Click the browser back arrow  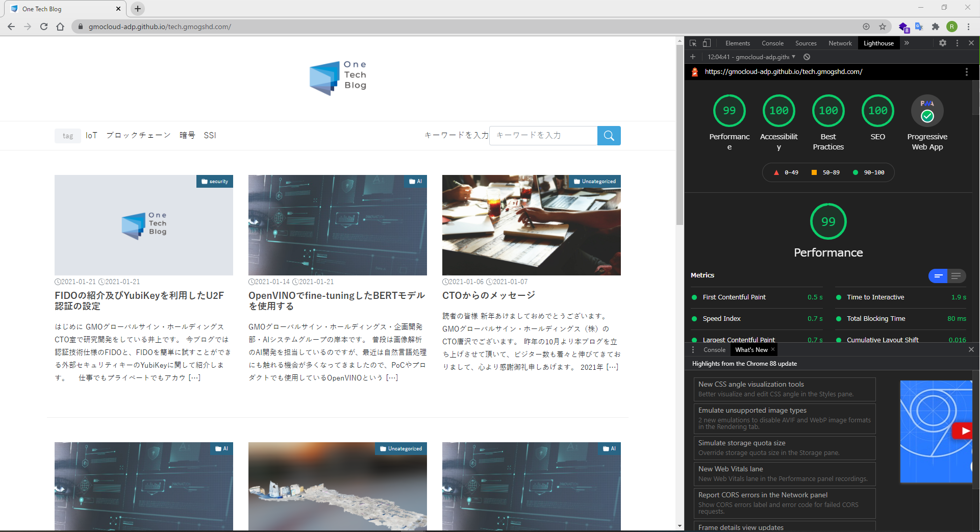click(11, 27)
